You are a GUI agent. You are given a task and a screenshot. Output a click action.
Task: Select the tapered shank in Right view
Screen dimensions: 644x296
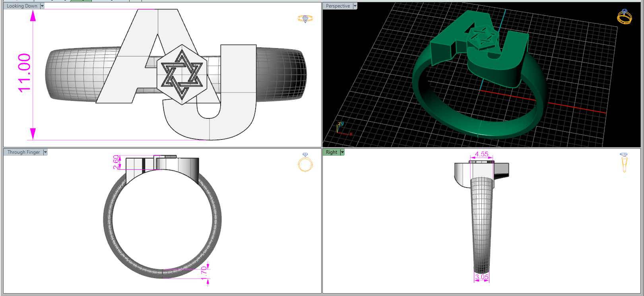(x=481, y=224)
